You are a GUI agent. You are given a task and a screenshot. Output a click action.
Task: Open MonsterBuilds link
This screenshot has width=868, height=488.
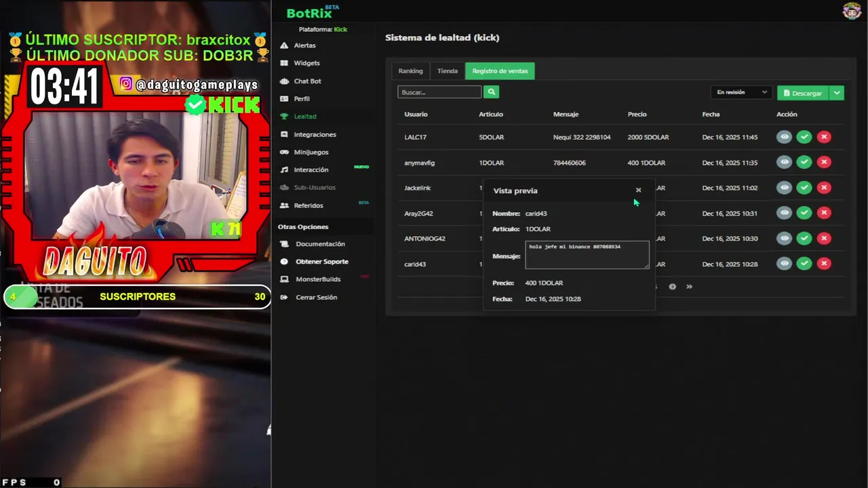tap(318, 279)
